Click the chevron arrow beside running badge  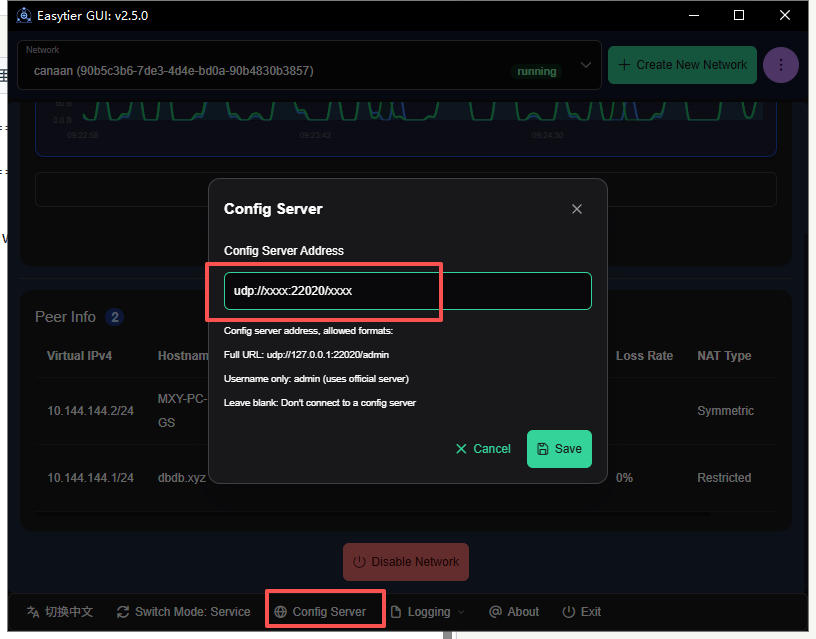click(x=585, y=66)
